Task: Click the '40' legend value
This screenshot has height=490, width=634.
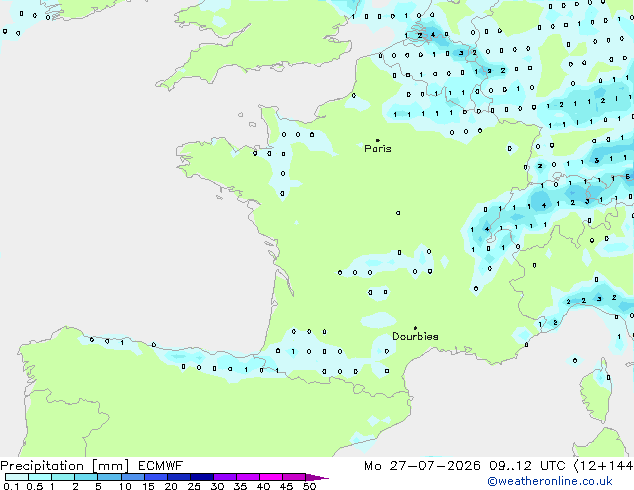Action: pos(263,486)
